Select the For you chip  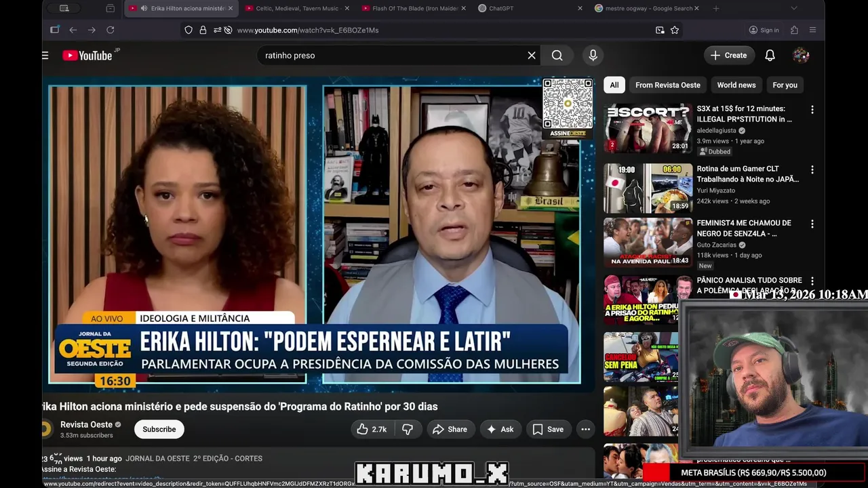pos(785,85)
